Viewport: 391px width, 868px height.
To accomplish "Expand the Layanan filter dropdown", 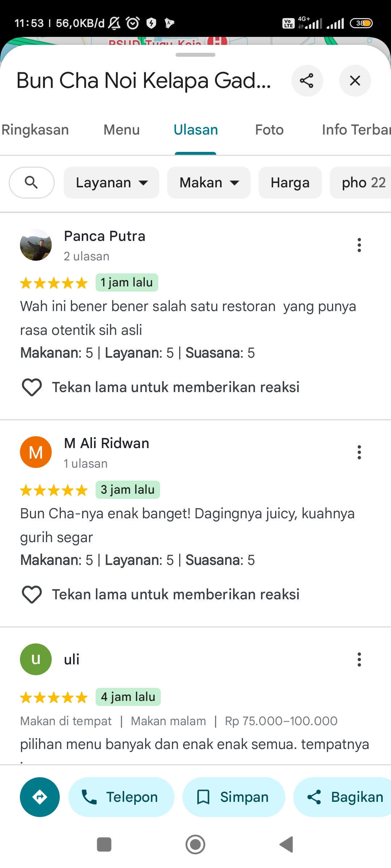I will (x=112, y=183).
